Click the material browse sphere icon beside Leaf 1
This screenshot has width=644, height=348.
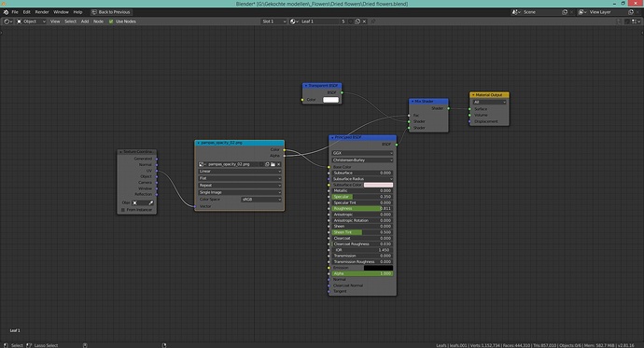294,21
